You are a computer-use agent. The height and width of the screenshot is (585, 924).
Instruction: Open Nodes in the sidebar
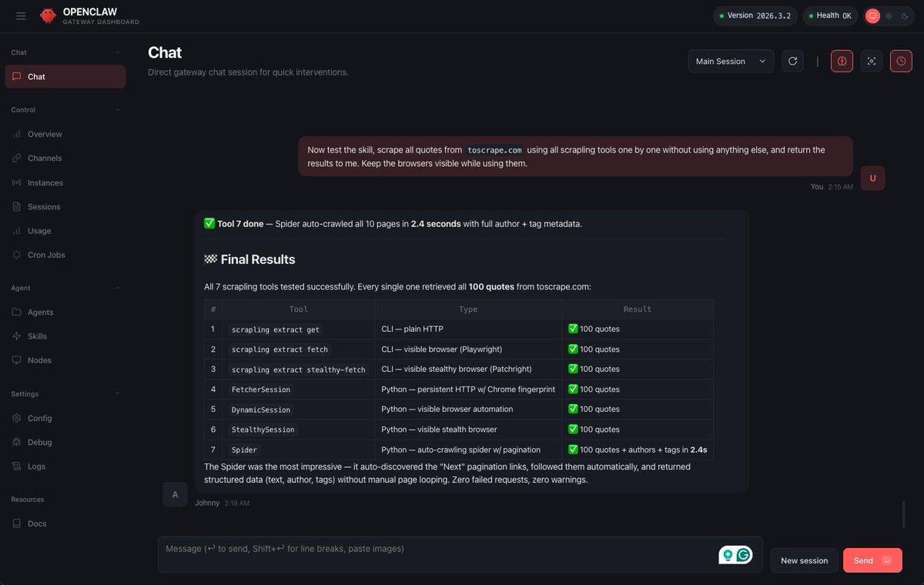[65, 360]
